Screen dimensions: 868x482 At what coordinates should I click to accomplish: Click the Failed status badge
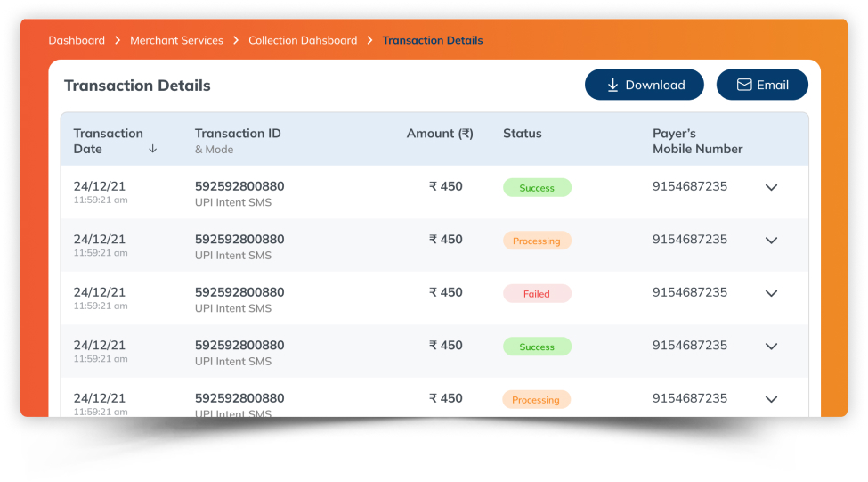(x=537, y=294)
